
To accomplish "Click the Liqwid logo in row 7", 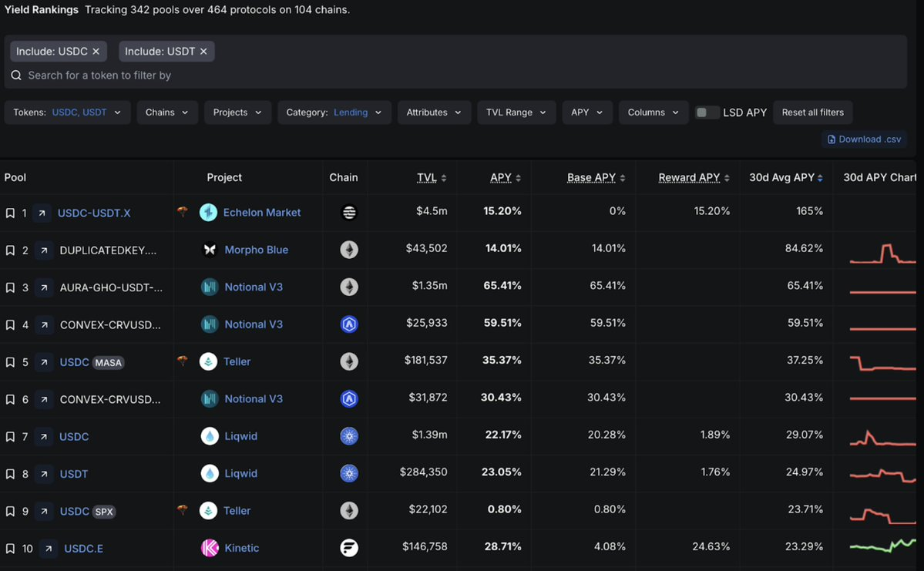I will (210, 436).
